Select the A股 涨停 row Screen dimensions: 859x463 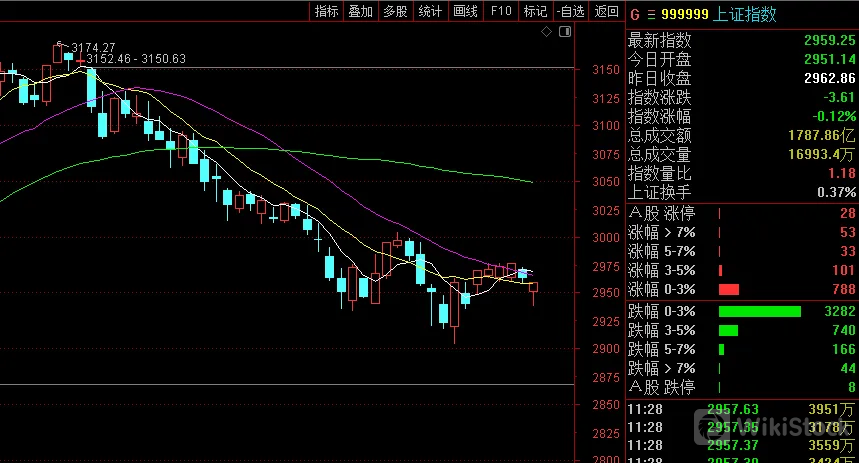coord(740,214)
